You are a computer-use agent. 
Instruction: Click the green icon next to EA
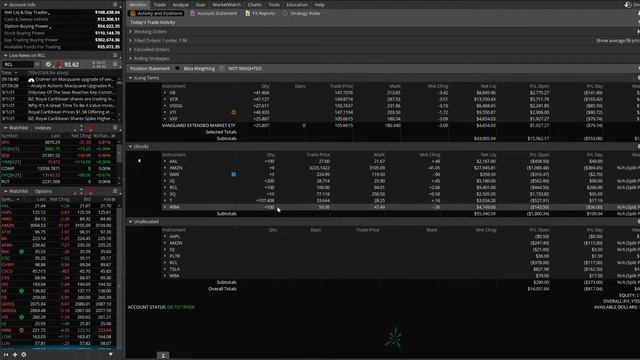point(22,291)
